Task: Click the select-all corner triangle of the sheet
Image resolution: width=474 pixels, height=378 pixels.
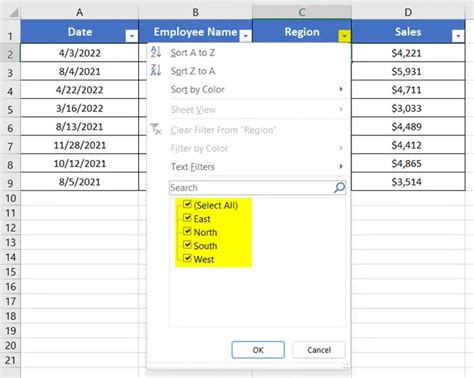Action: pyautogui.click(x=14, y=13)
